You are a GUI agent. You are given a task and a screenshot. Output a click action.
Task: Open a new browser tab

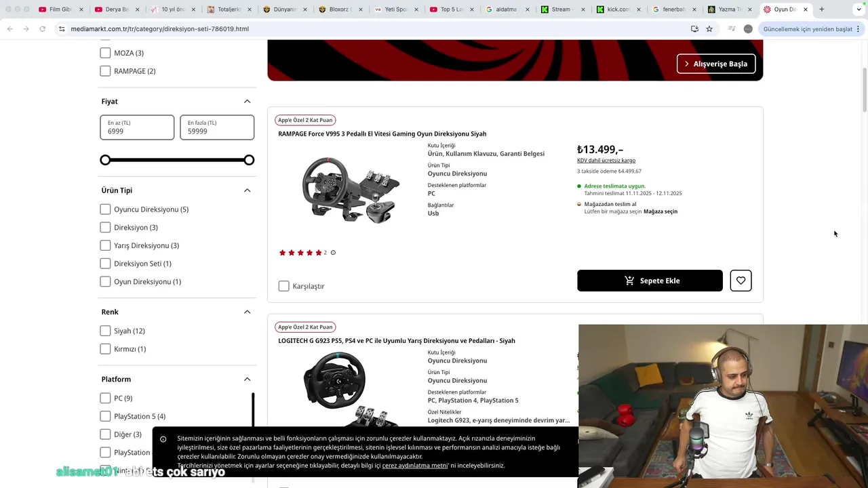click(x=821, y=9)
